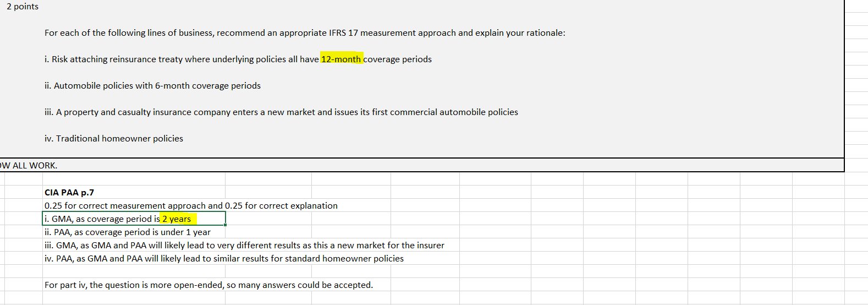Click the "i. Risk attaching reinsurance treaty" question line
The width and height of the screenshot is (868, 305).
(x=238, y=59)
